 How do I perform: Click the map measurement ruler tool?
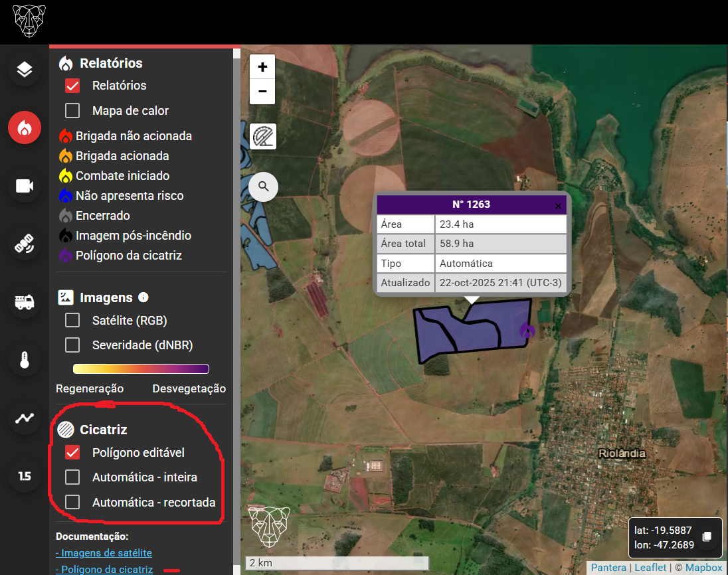263,137
